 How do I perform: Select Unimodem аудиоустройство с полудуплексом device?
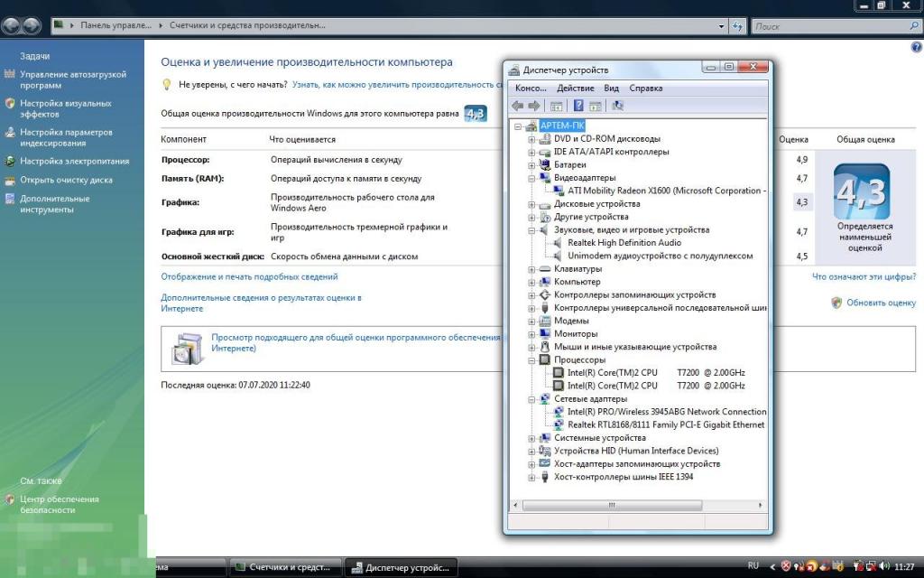pyautogui.click(x=660, y=256)
